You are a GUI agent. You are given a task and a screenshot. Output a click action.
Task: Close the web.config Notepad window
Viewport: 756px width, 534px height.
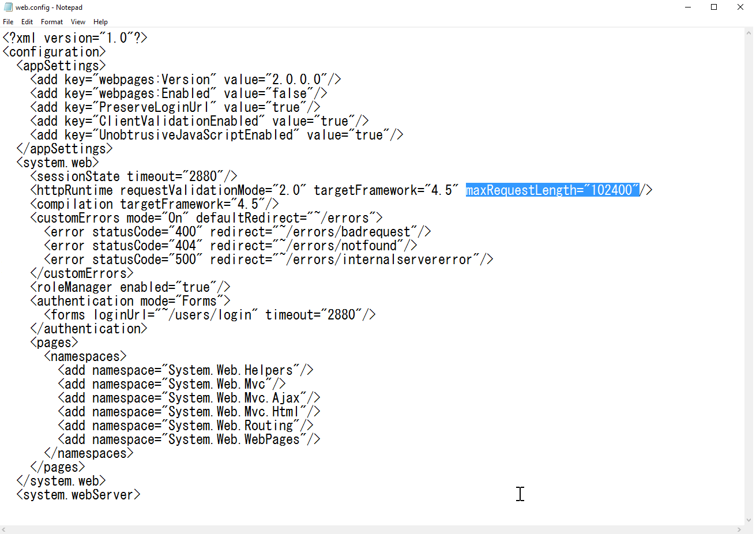(x=740, y=7)
